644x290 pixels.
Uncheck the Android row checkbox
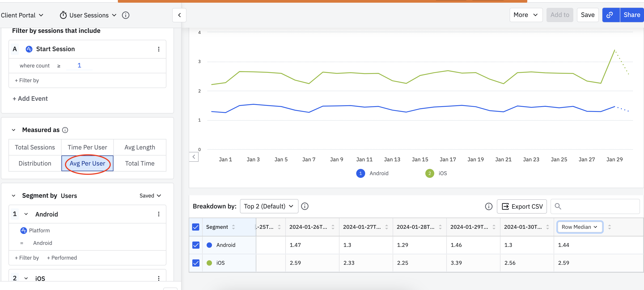(x=196, y=245)
